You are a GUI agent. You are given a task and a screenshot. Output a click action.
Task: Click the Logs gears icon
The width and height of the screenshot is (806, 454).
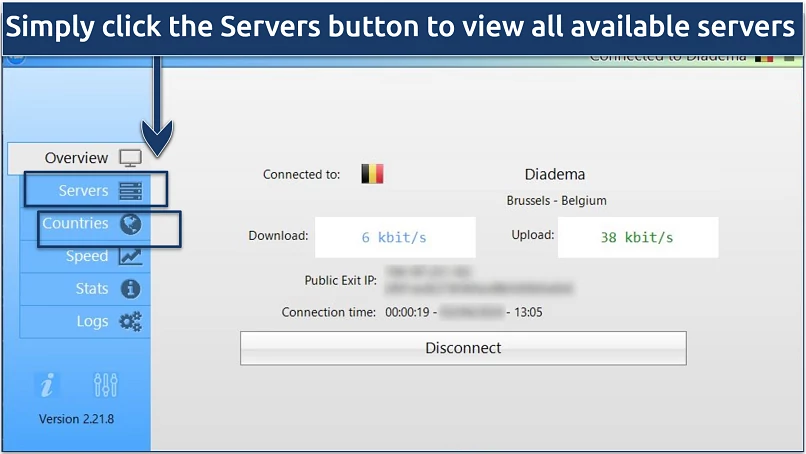[x=131, y=322]
